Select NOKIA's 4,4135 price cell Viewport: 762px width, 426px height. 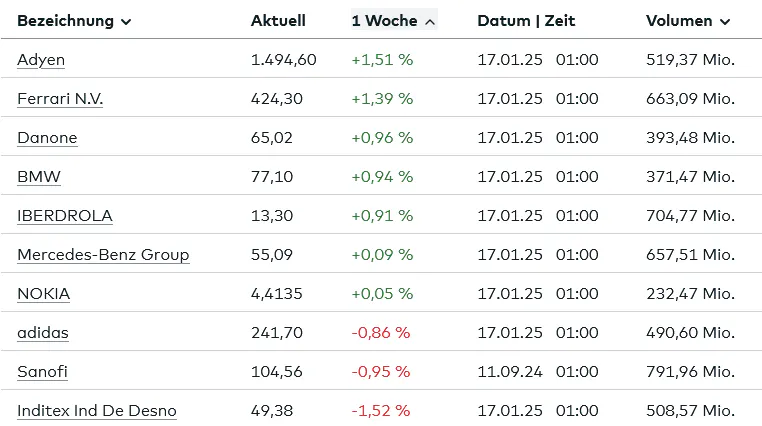276,294
